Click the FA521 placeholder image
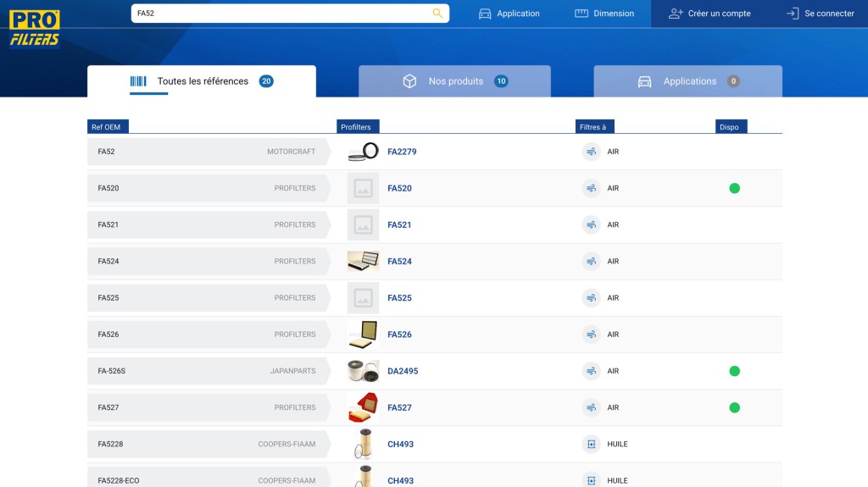This screenshot has height=487, width=868. coord(363,224)
